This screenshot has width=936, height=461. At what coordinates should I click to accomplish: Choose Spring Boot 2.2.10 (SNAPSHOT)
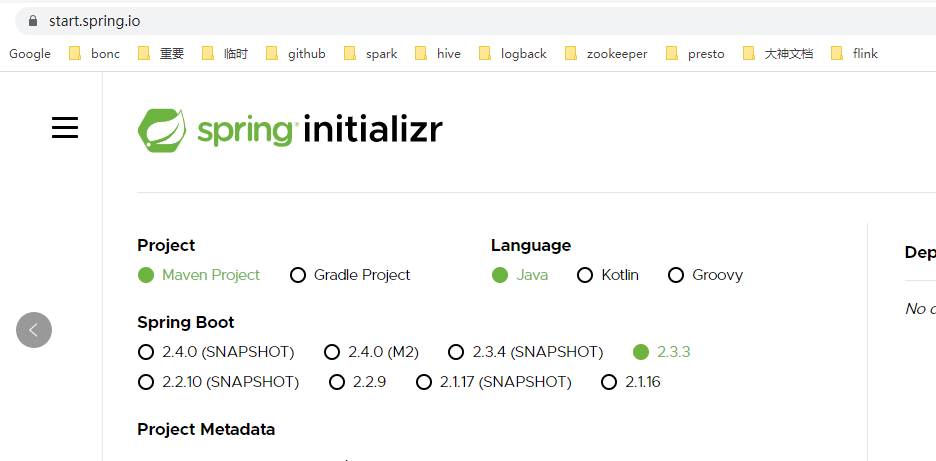point(218,382)
